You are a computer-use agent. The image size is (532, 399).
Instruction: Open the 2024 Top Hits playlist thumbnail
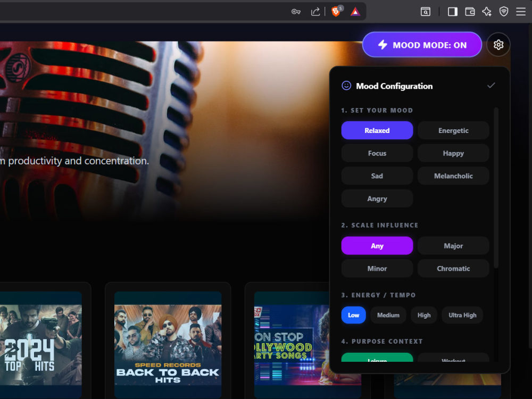click(41, 345)
